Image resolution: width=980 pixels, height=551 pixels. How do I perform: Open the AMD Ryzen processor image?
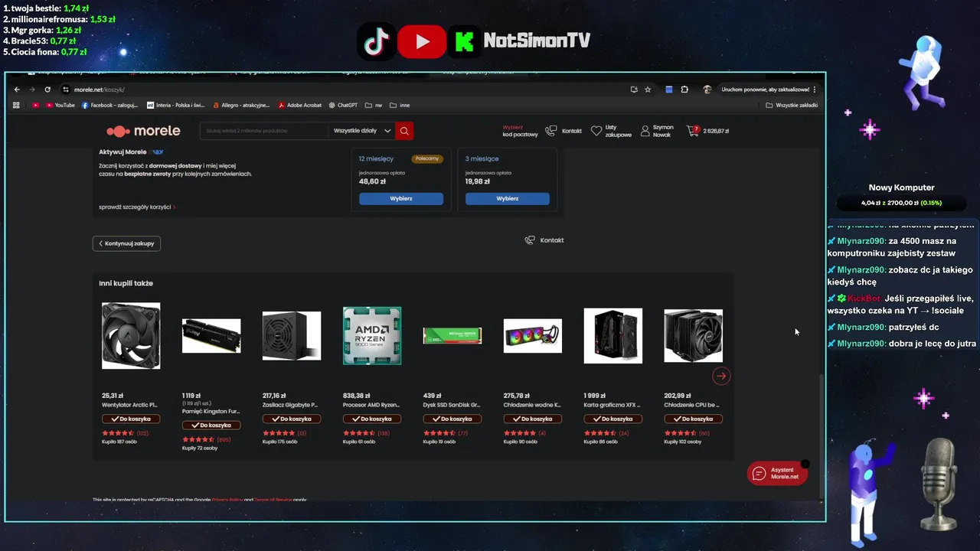pos(372,336)
